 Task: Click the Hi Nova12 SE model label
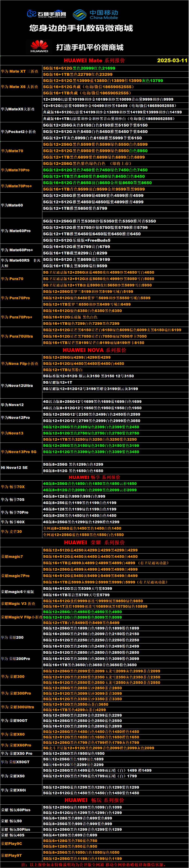click(14, 468)
